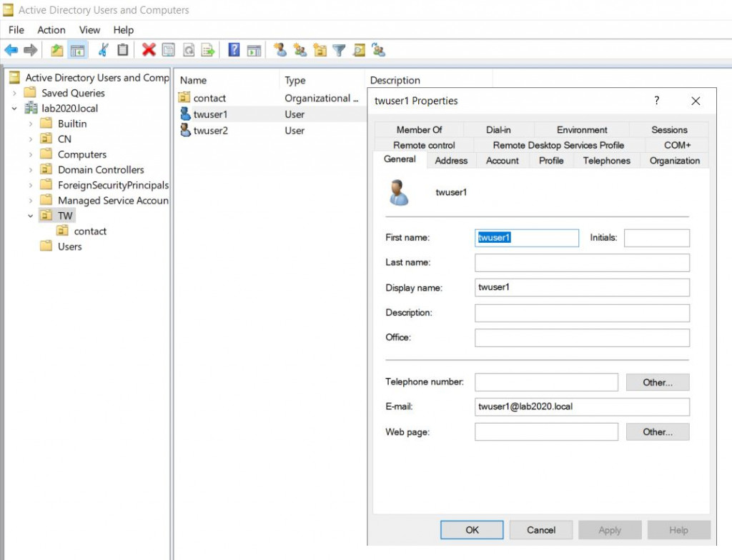Click the Refresh toolbar icon
Viewport: 732px width, 560px height.
[189, 49]
